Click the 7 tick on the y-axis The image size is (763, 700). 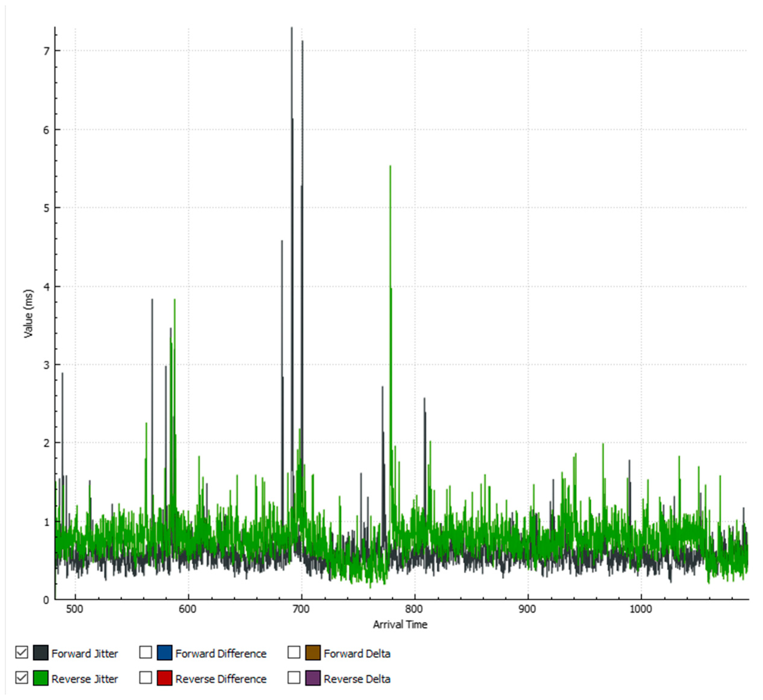click(46, 51)
